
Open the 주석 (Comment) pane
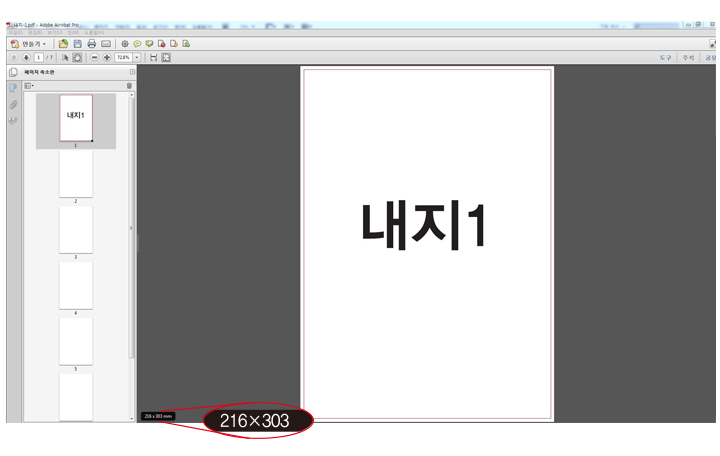click(x=688, y=58)
